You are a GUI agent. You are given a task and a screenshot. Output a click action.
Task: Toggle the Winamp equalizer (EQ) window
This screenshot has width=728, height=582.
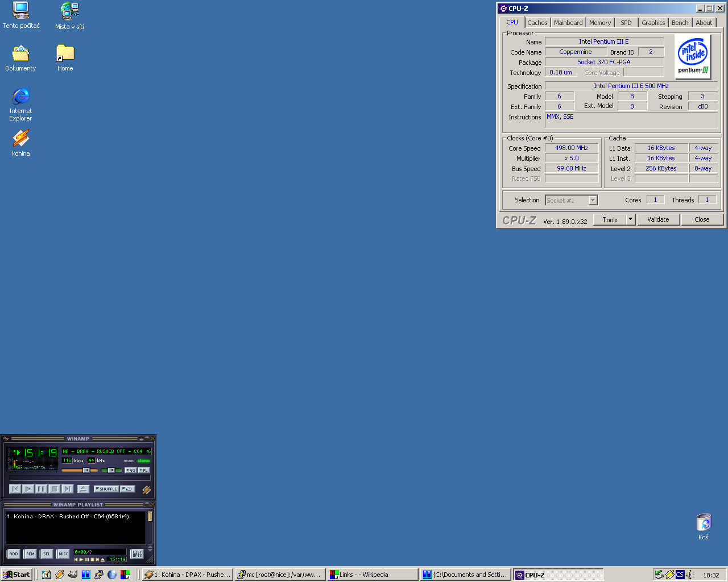[x=130, y=470]
